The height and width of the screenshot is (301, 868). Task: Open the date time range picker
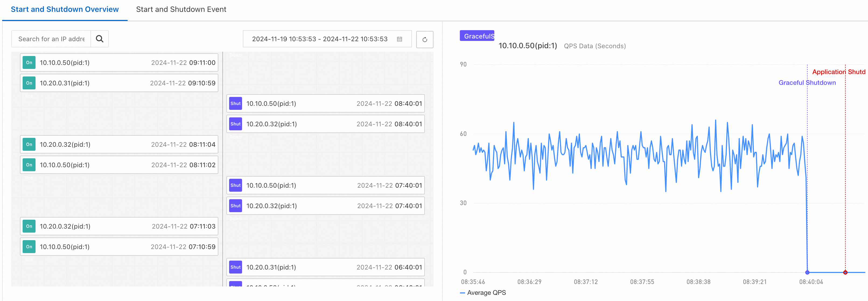tap(319, 39)
